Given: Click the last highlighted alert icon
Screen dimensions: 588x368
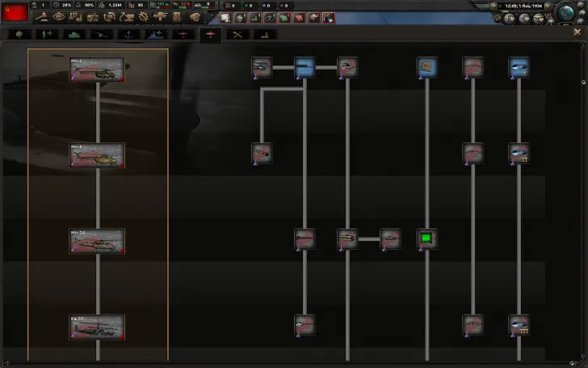Looking at the screenshot, I should (x=329, y=18).
